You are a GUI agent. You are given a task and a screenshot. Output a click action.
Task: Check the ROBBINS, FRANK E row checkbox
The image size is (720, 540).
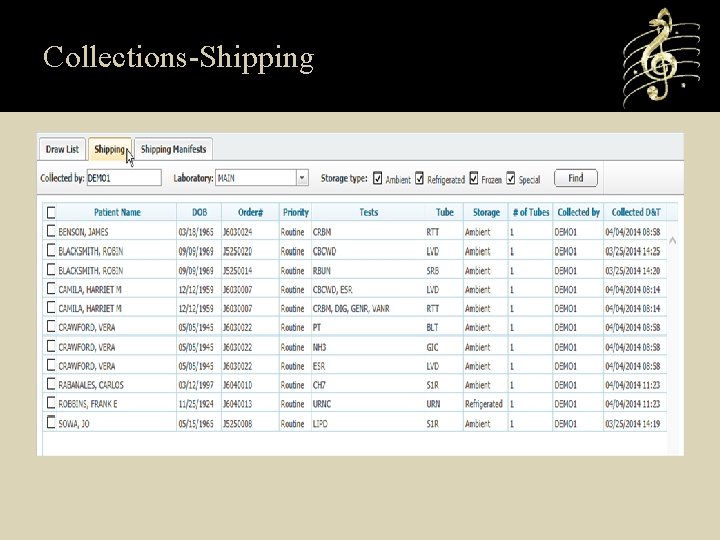[51, 403]
